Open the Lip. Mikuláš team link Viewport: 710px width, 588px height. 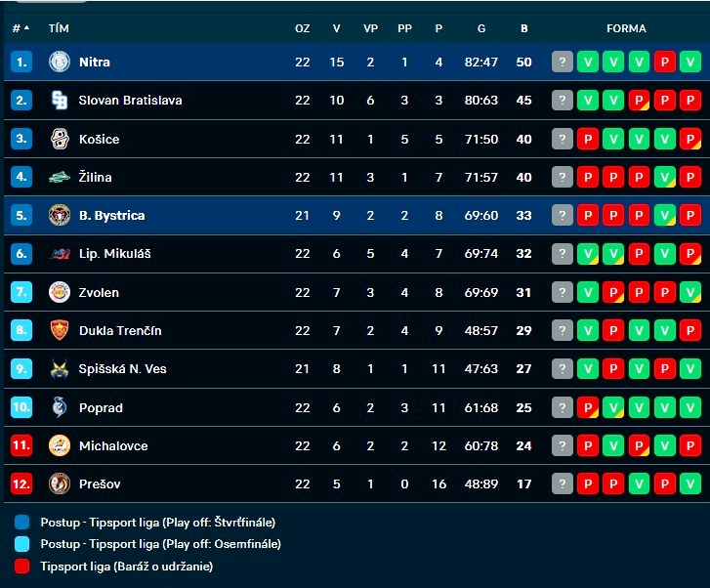click(x=115, y=254)
